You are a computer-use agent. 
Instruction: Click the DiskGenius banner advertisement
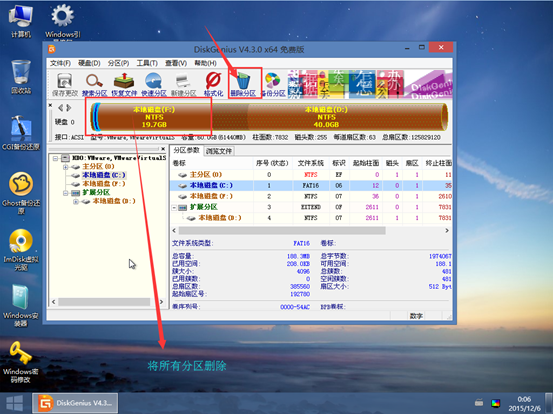(370, 84)
